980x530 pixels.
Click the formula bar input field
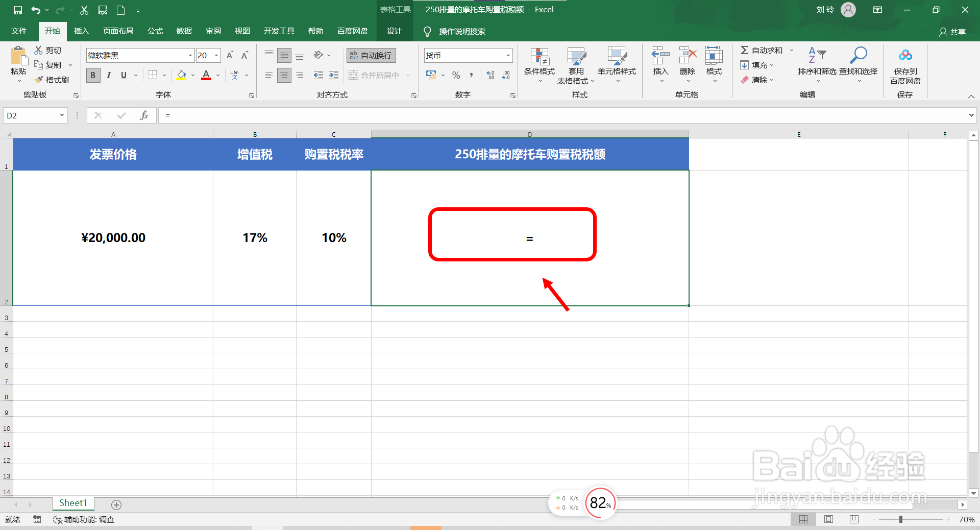563,115
